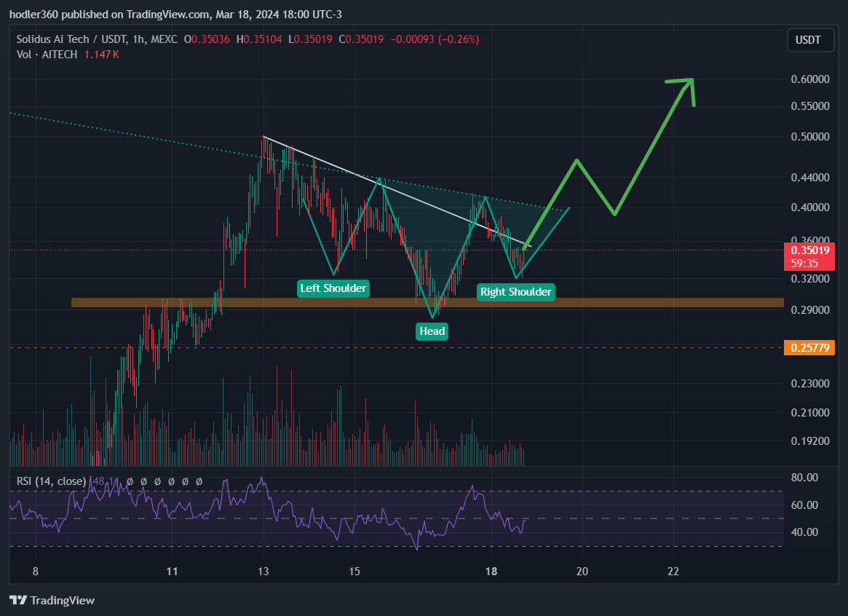848x616 pixels.
Task: Click the date label 11 on time axis
Action: 172,572
